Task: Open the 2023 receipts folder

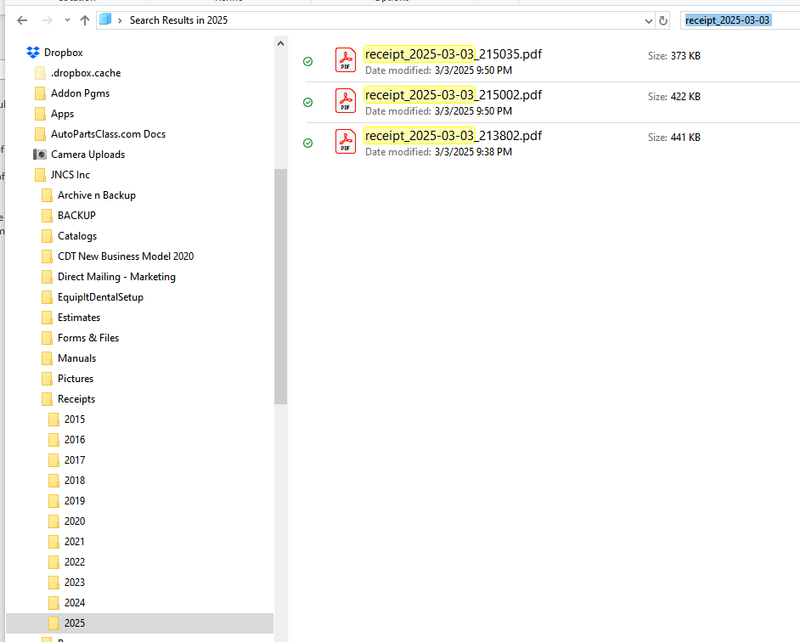Action: pyautogui.click(x=74, y=583)
